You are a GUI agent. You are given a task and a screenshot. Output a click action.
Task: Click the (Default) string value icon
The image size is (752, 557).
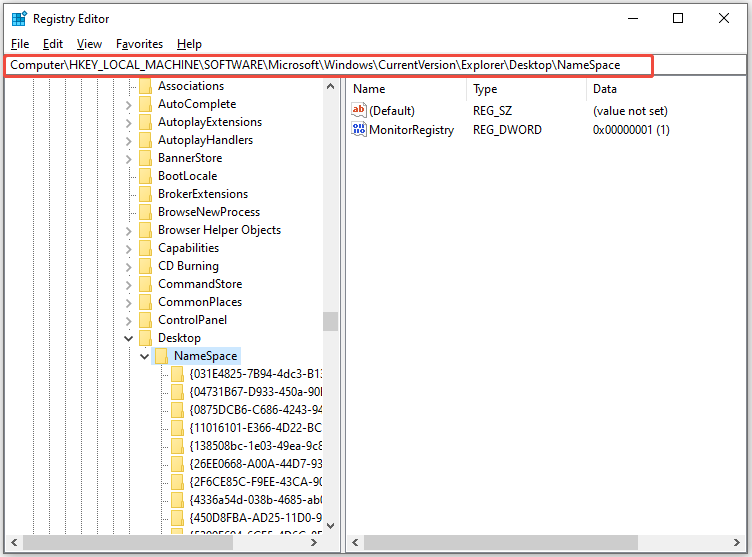(x=359, y=110)
